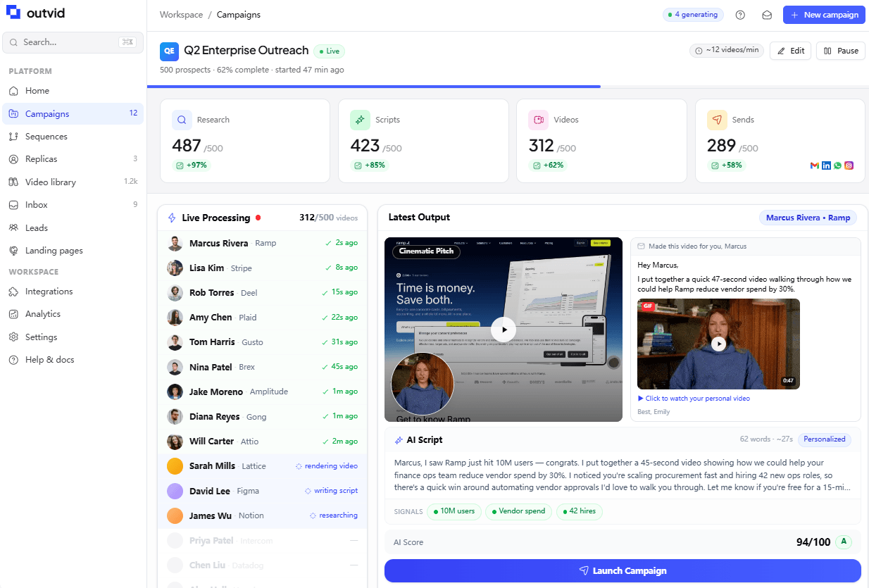
Task: Click the Scripts sparkle icon
Action: (x=360, y=120)
